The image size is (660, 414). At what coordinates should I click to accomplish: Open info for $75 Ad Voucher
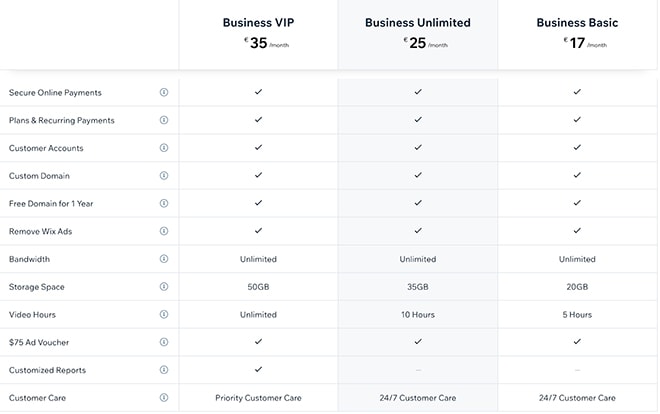(164, 342)
